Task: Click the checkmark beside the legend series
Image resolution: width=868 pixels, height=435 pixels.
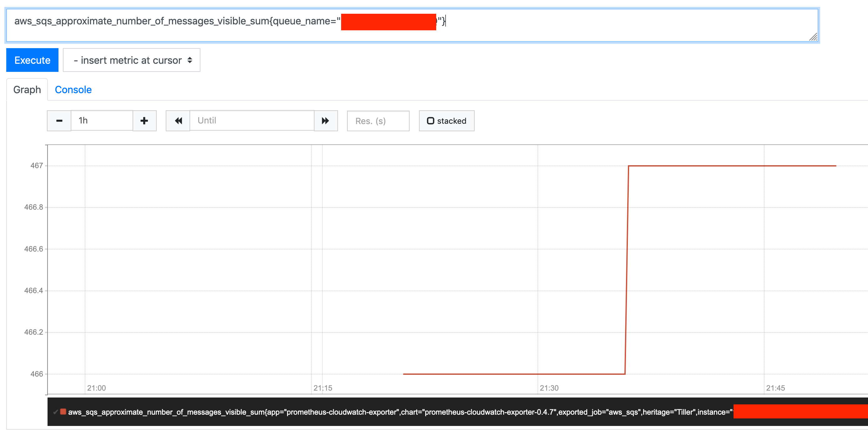Action: coord(56,412)
